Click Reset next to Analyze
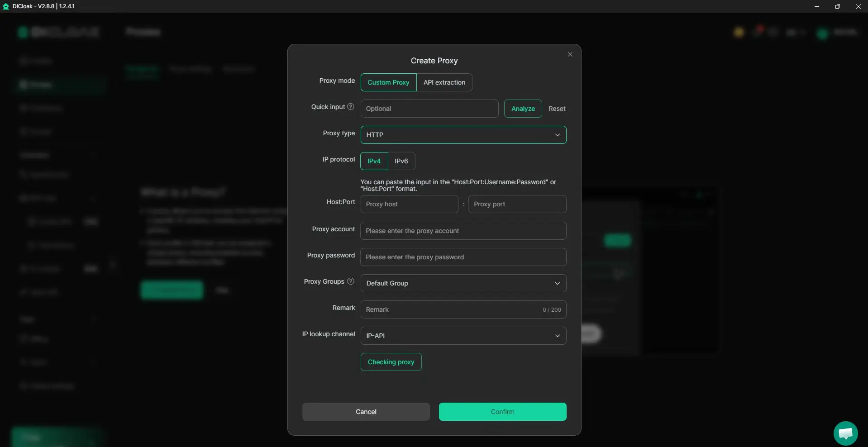This screenshot has height=447, width=868. [557, 109]
